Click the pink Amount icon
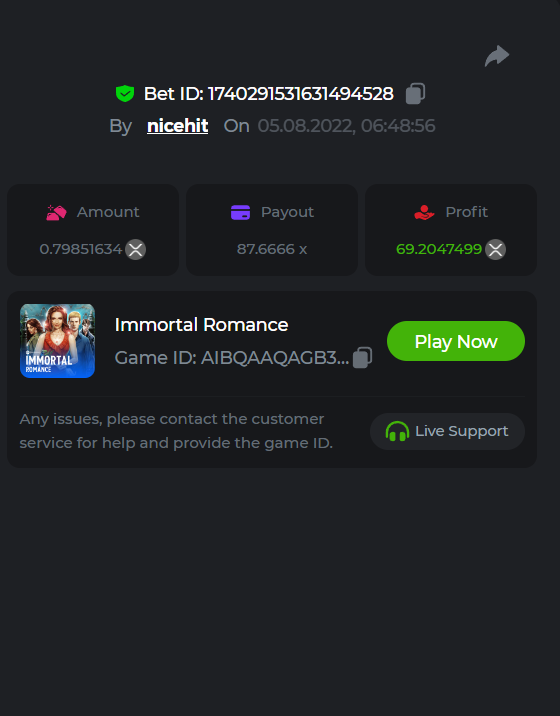The height and width of the screenshot is (716, 560). click(57, 212)
